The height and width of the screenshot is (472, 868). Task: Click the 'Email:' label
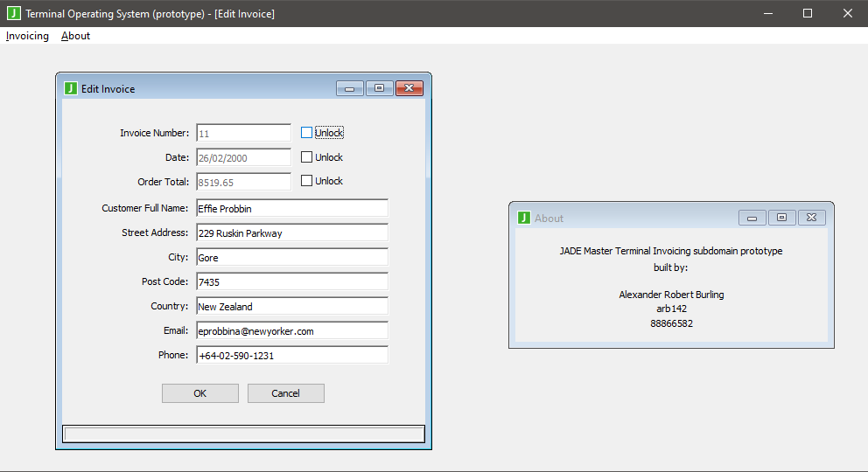click(x=176, y=330)
